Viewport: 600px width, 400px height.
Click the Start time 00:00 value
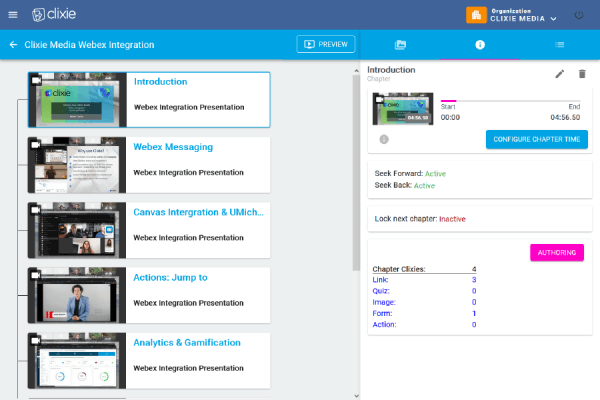pos(450,118)
